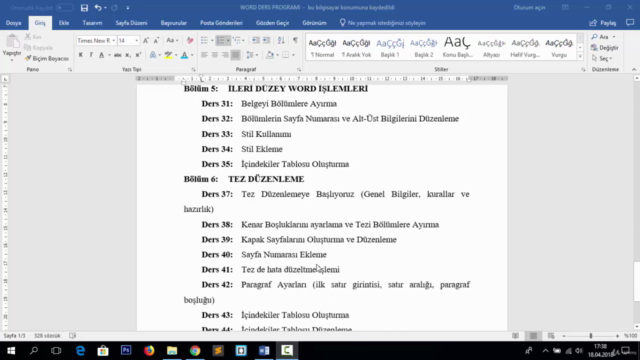The height and width of the screenshot is (360, 640).
Task: Apply subscript formatting
Action: [128, 55]
